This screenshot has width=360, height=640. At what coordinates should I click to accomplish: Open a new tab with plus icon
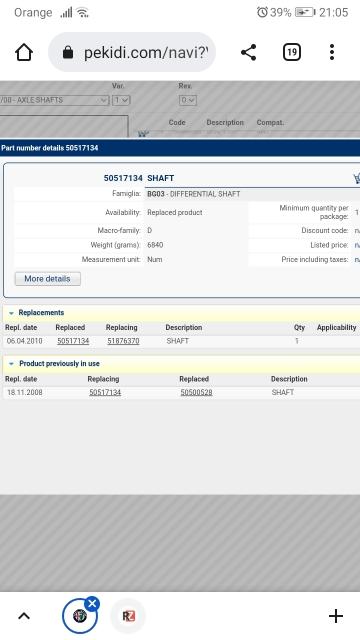[x=336, y=616]
